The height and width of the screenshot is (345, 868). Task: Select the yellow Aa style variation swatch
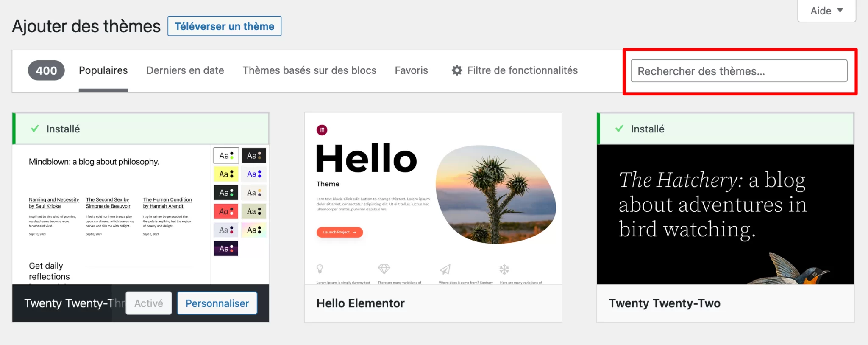click(226, 174)
